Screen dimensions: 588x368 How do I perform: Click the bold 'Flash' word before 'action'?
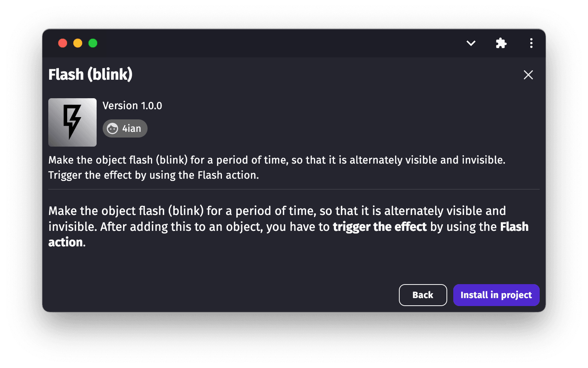pos(514,227)
